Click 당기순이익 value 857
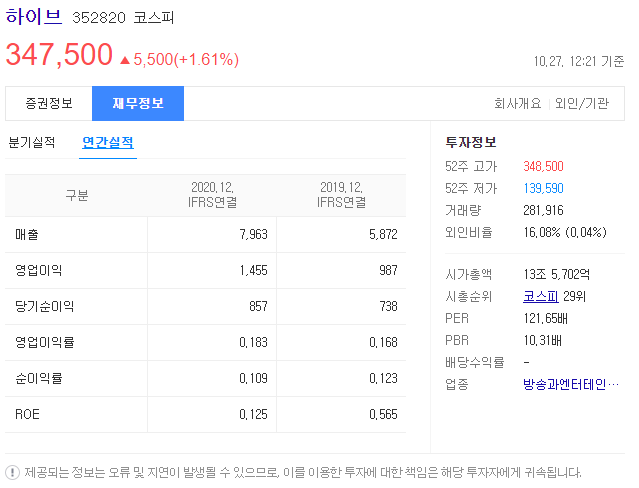The width and height of the screenshot is (639, 488). (258, 306)
